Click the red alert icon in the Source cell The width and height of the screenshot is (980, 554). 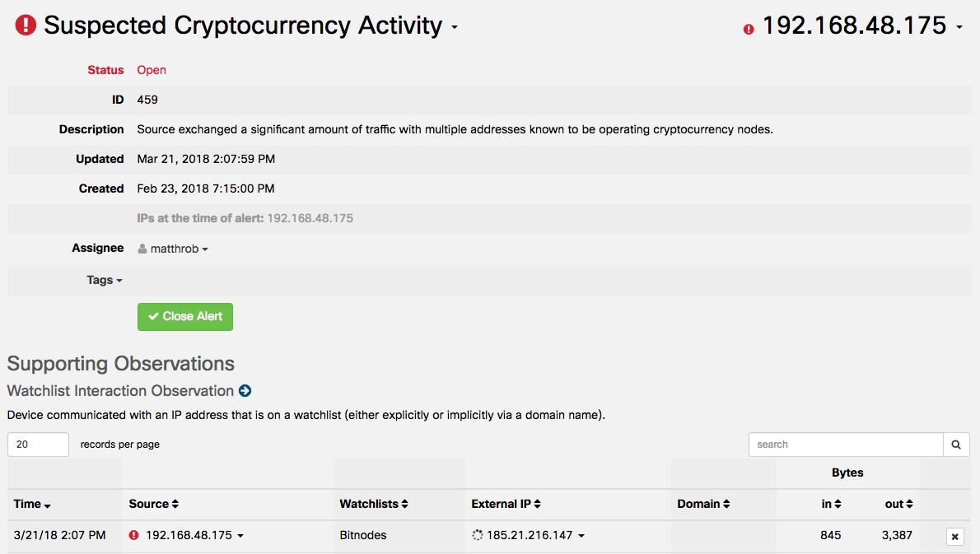pos(134,535)
